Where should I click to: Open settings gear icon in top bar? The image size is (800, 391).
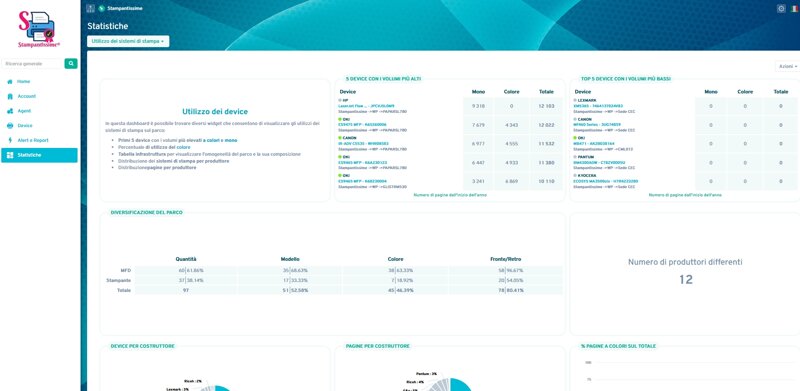pyautogui.click(x=781, y=9)
